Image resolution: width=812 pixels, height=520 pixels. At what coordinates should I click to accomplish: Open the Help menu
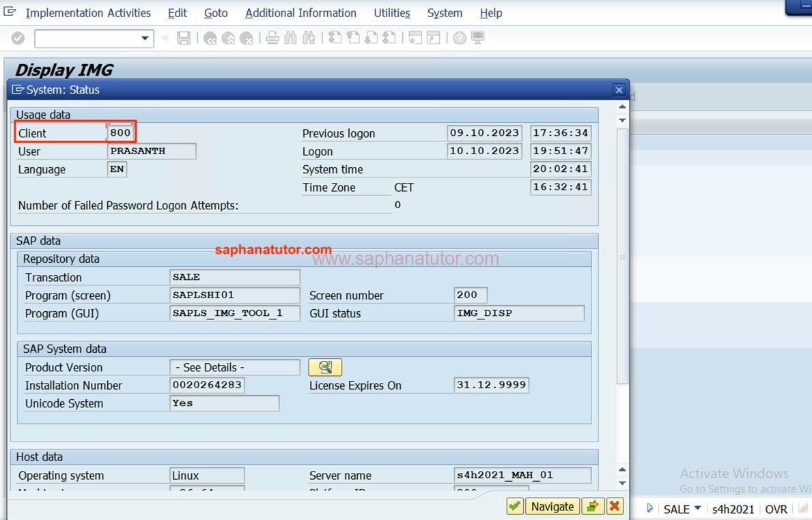[491, 13]
